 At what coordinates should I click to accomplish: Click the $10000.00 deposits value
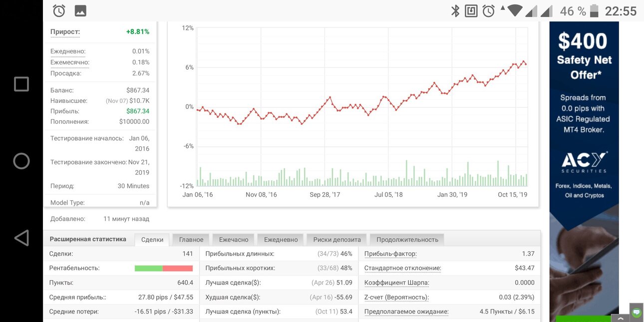tap(134, 121)
